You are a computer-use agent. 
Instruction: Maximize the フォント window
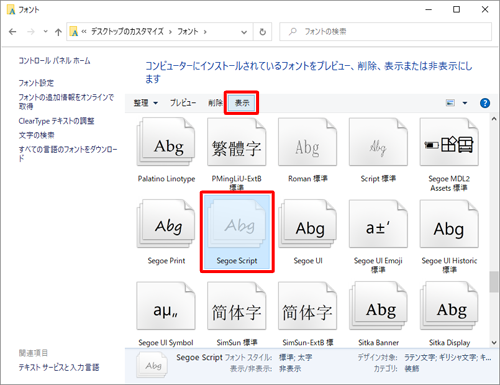pos(456,9)
